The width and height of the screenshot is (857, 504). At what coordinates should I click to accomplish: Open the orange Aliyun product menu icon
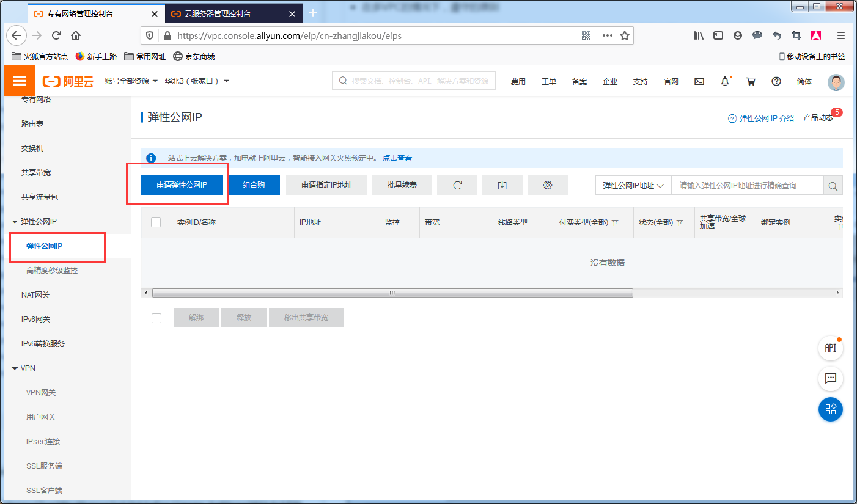click(19, 80)
